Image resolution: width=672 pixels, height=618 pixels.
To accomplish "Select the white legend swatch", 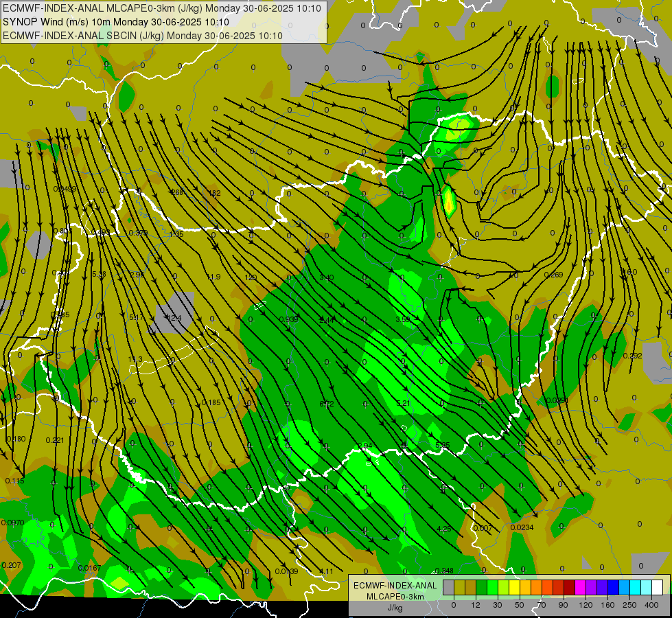I will pyautogui.click(x=658, y=587).
